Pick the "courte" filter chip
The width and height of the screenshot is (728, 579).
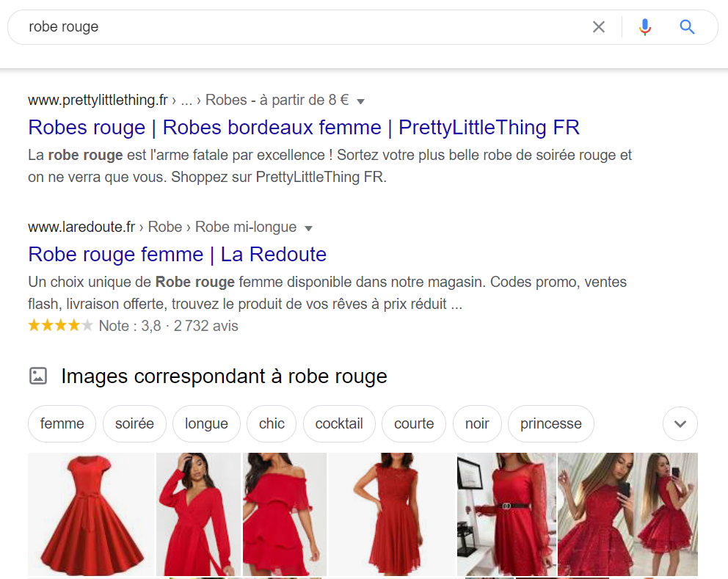(414, 423)
